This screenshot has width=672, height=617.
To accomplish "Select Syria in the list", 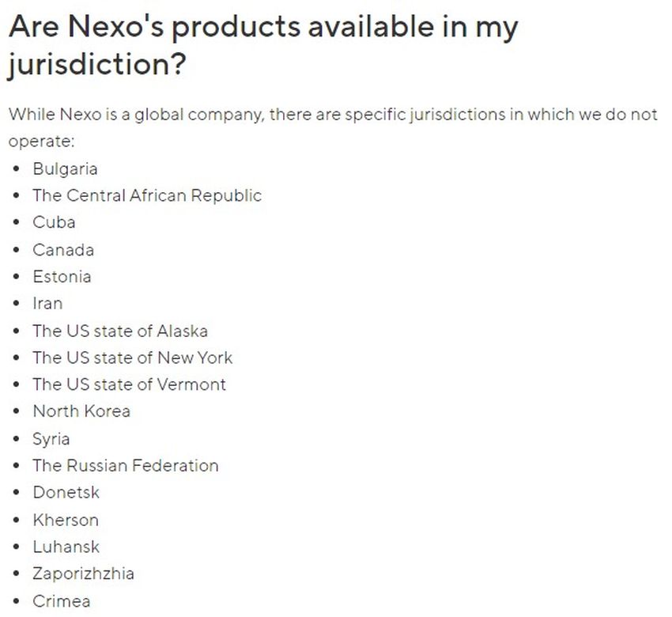I will point(51,439).
